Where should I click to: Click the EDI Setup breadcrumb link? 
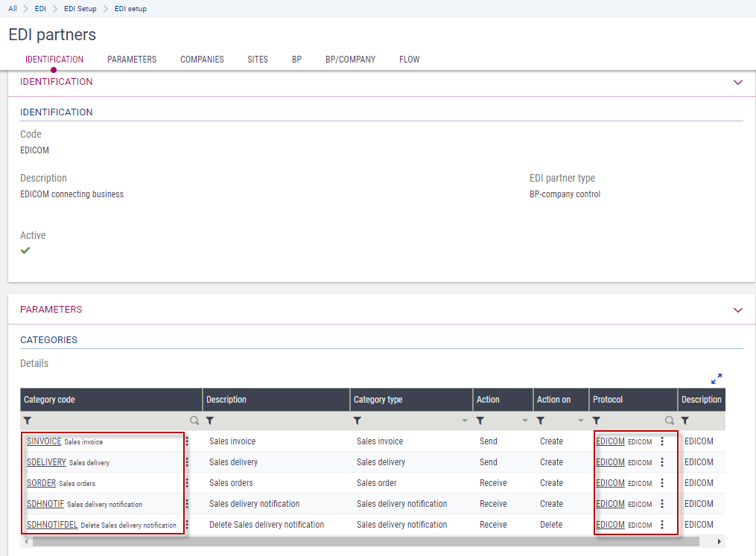click(81, 9)
